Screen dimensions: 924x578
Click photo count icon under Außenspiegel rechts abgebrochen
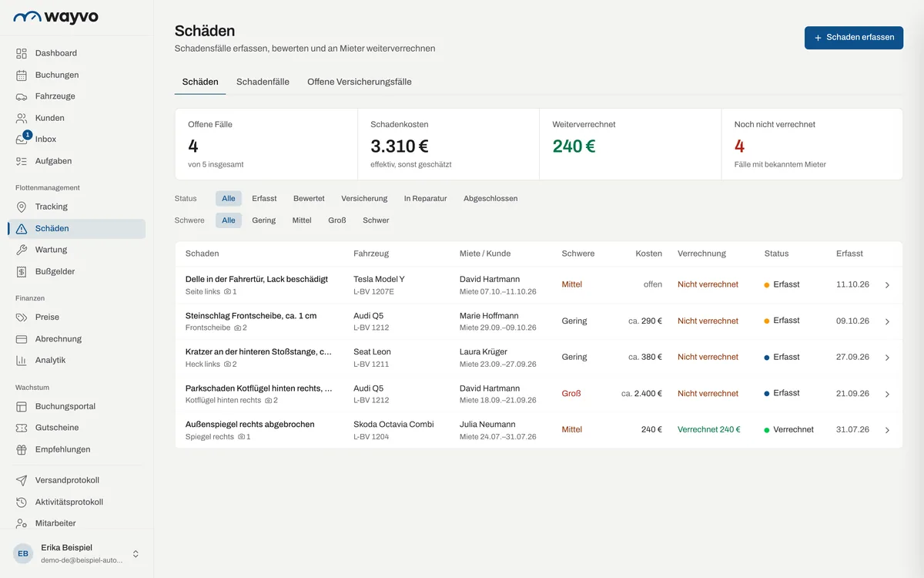tap(241, 437)
